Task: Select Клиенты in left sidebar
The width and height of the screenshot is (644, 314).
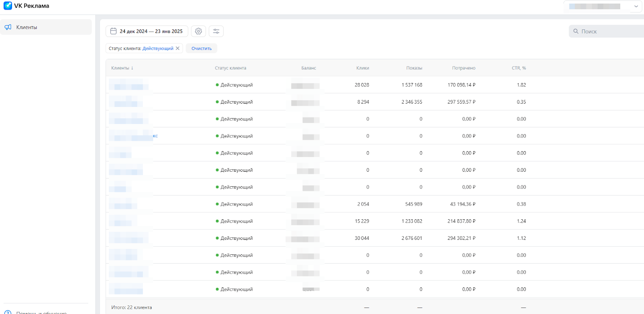Action: coord(27,27)
